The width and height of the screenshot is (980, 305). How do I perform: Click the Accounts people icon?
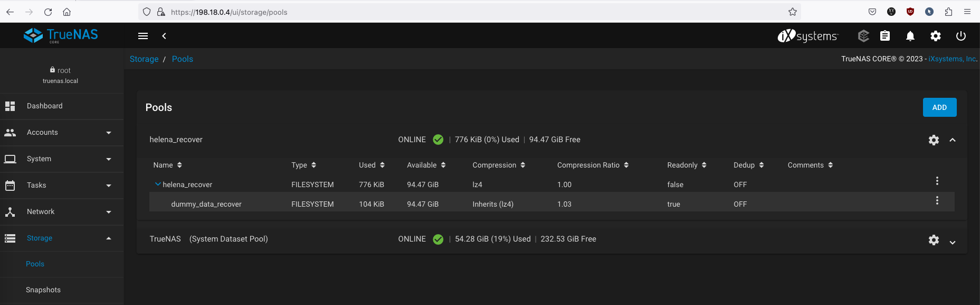pyautogui.click(x=10, y=133)
